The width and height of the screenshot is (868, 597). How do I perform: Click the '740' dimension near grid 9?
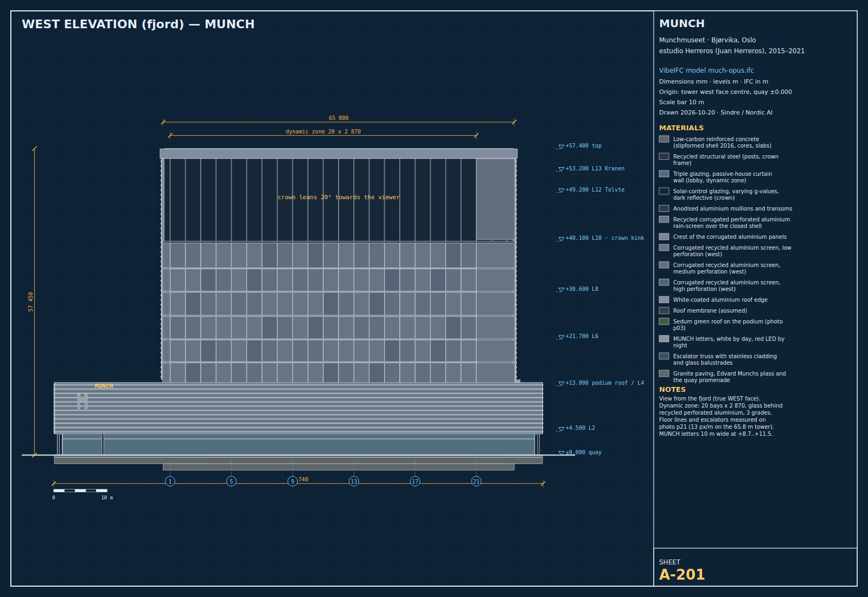pyautogui.click(x=303, y=479)
